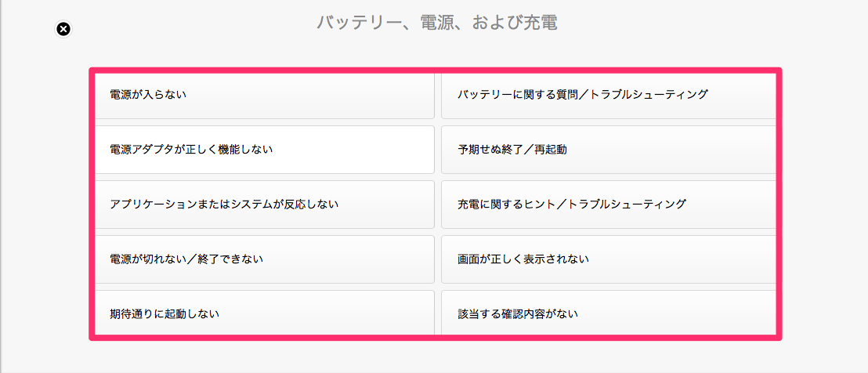Choose the display not shown correctly entry

pyautogui.click(x=609, y=259)
